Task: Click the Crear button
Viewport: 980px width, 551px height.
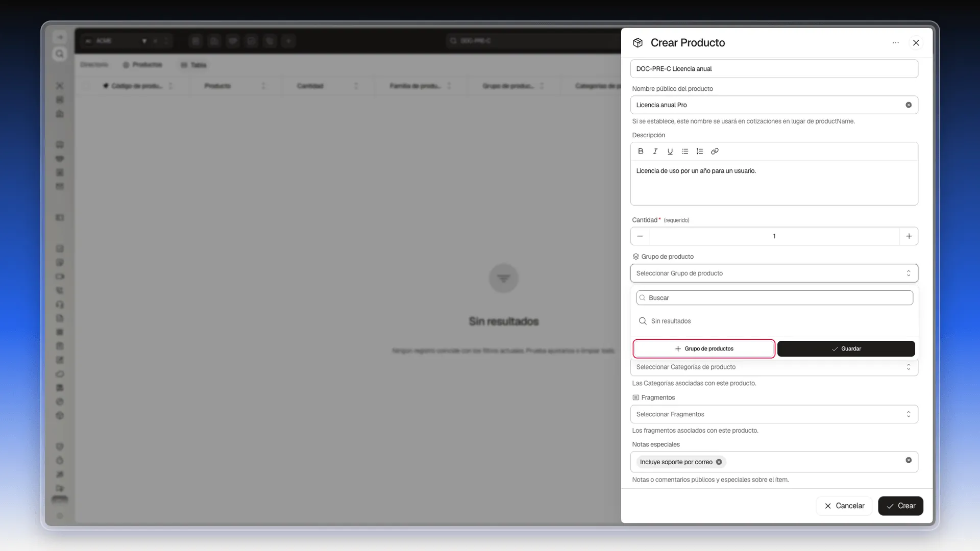Action: [x=900, y=506]
